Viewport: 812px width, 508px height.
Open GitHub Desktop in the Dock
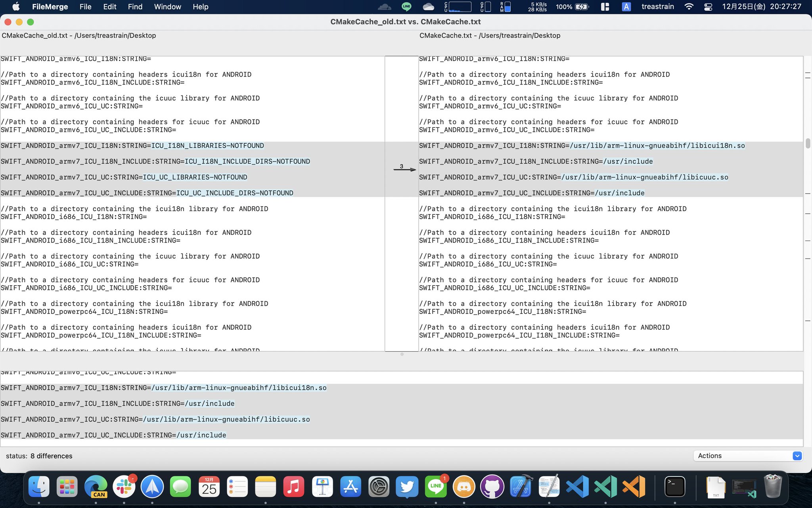492,487
